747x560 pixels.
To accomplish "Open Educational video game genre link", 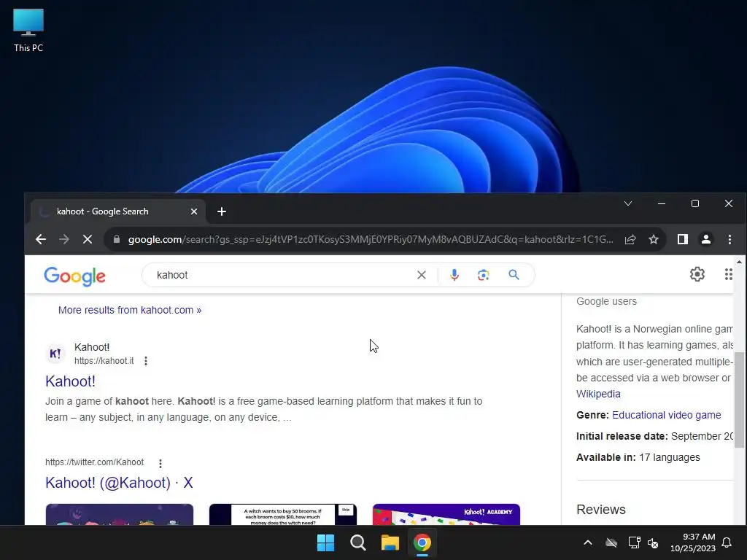I will coord(667,415).
